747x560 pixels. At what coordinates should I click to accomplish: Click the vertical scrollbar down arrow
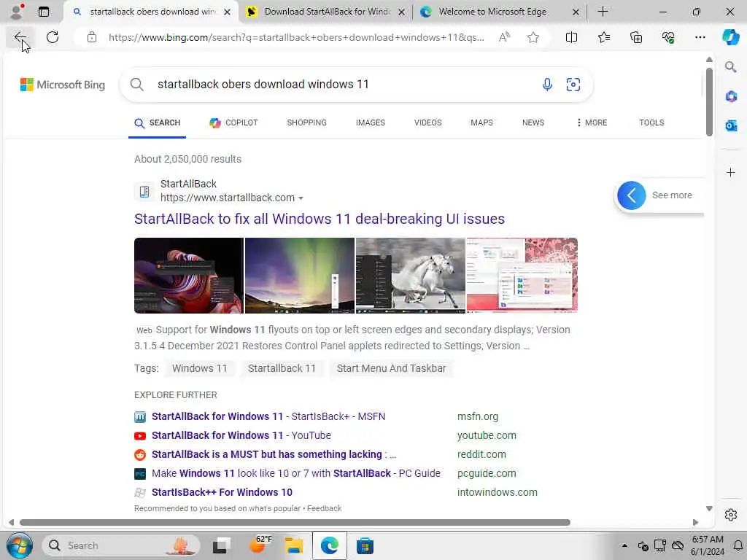pos(709,508)
